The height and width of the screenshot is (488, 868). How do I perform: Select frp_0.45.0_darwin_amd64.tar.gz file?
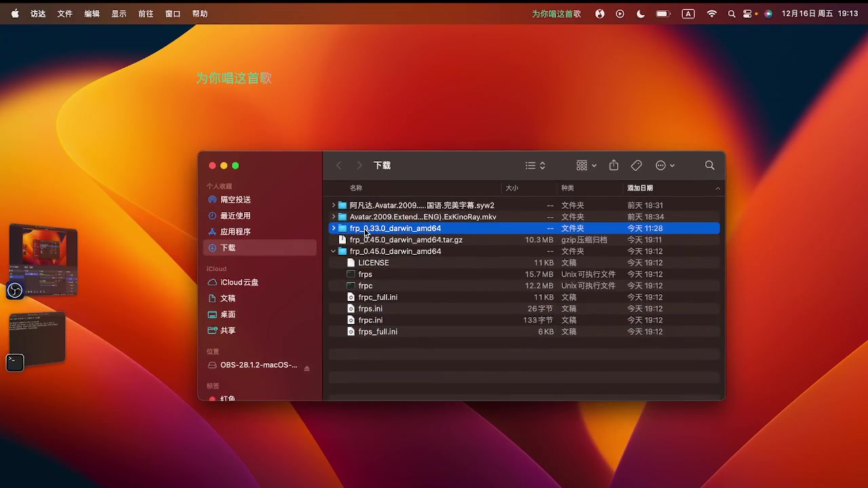click(524, 240)
